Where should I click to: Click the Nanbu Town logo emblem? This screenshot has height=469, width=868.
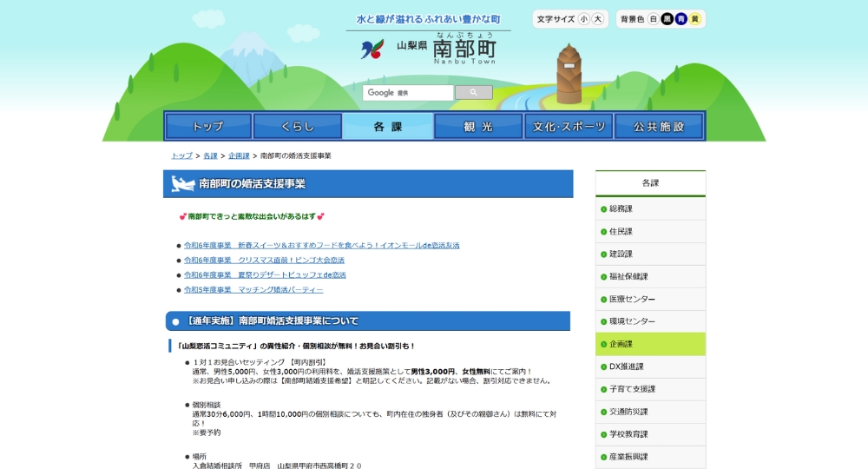coord(372,50)
